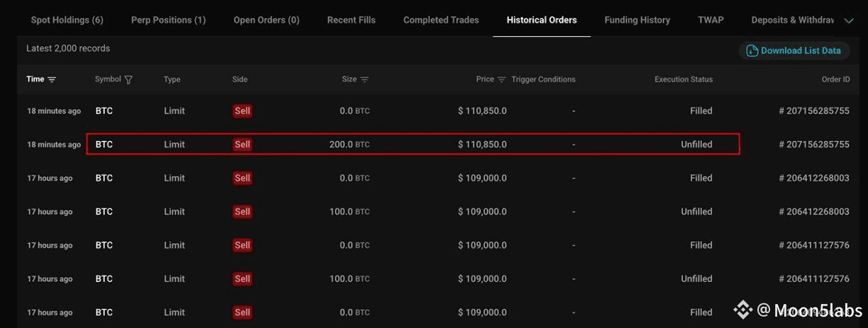Click order ID # 206412268003 in Filled row
This screenshot has width=868, height=328.
pyautogui.click(x=813, y=178)
